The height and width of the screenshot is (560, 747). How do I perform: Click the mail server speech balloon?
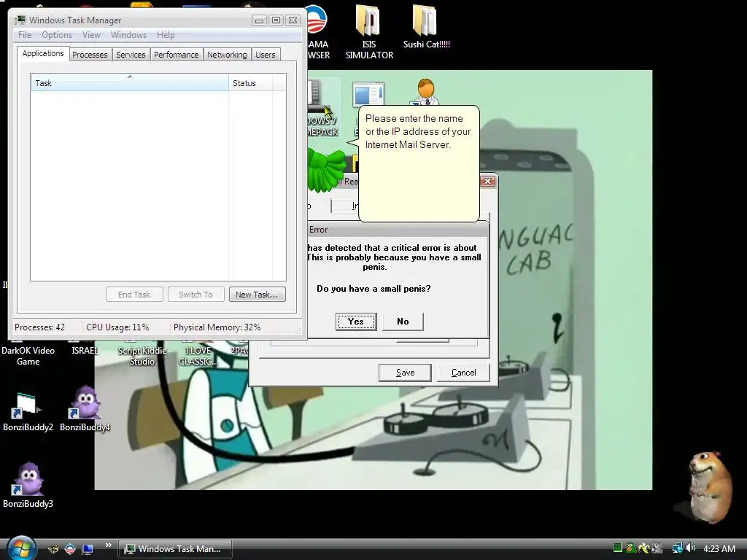[x=418, y=163]
